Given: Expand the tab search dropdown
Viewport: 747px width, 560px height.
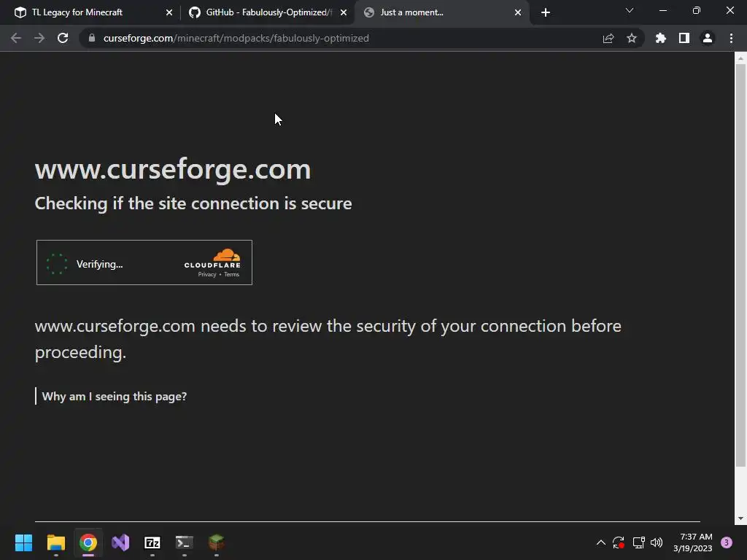Looking at the screenshot, I should click(x=630, y=10).
